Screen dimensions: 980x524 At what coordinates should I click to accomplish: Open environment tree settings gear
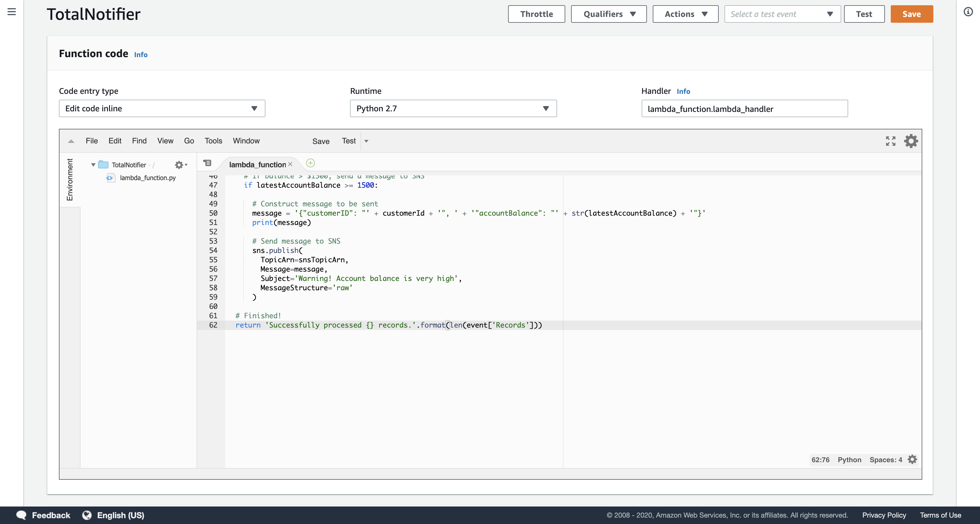[x=180, y=165]
